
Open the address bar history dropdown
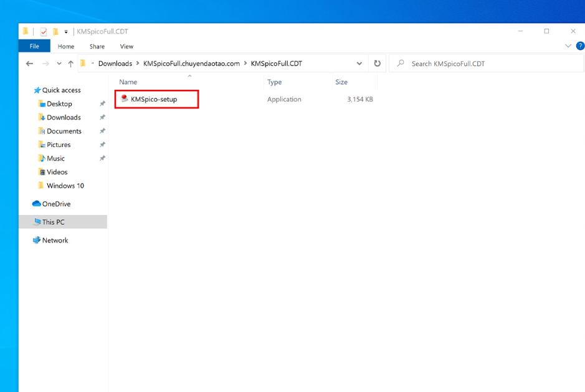point(359,64)
